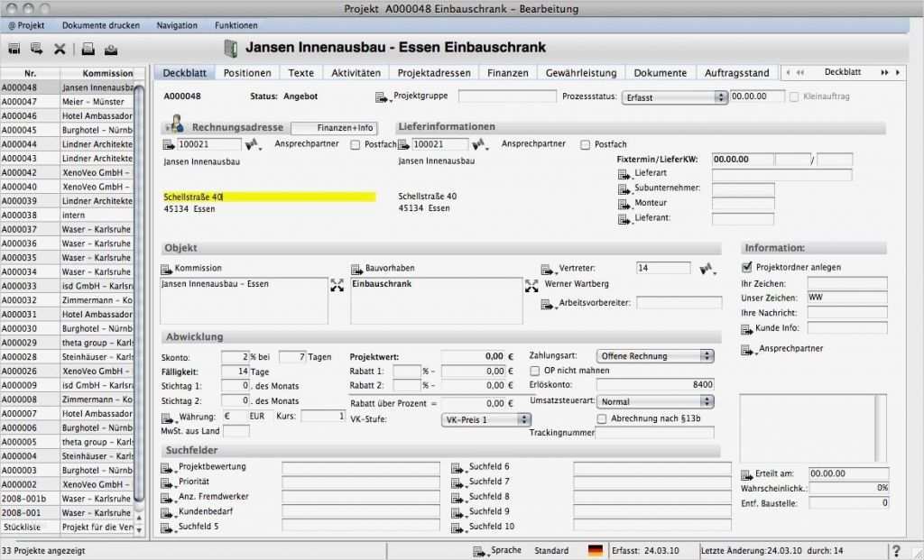Uncheck Projektordner anlegen checkbox
This screenshot has width=924, height=560.
(x=747, y=267)
